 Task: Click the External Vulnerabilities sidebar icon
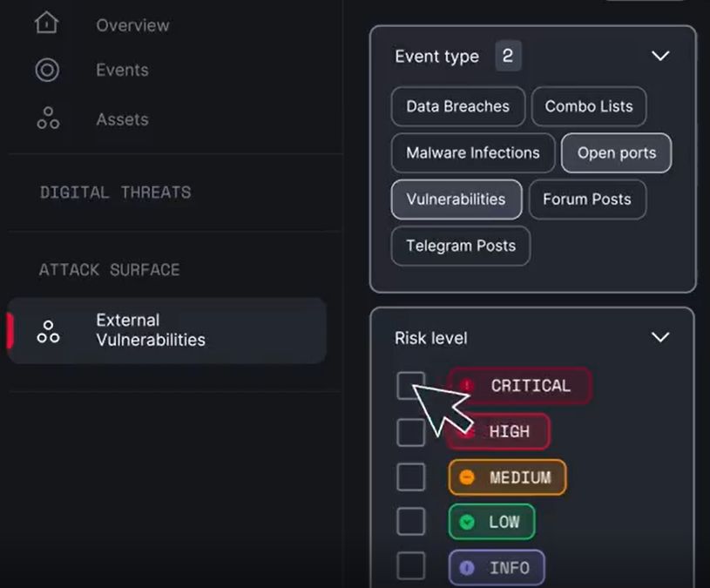[x=48, y=332]
